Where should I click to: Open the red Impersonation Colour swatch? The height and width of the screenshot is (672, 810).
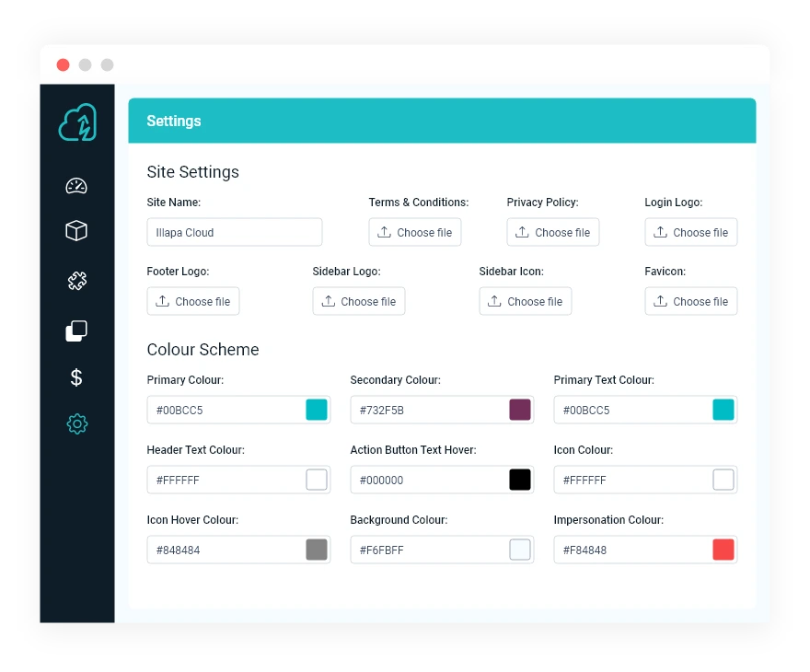(723, 549)
